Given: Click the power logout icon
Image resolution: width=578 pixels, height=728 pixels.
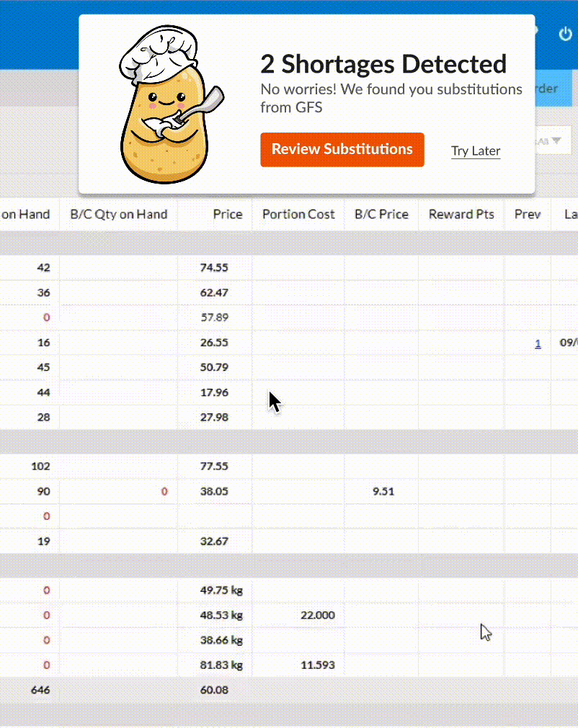Looking at the screenshot, I should pos(565,33).
